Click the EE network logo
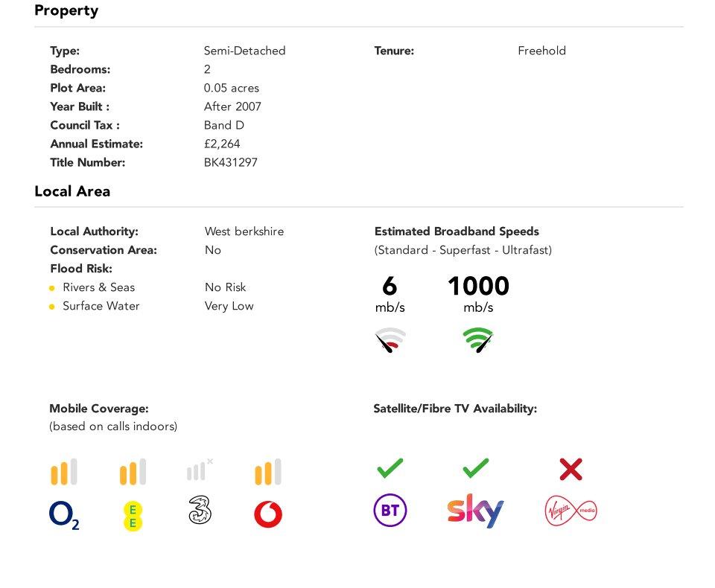 coord(133,516)
